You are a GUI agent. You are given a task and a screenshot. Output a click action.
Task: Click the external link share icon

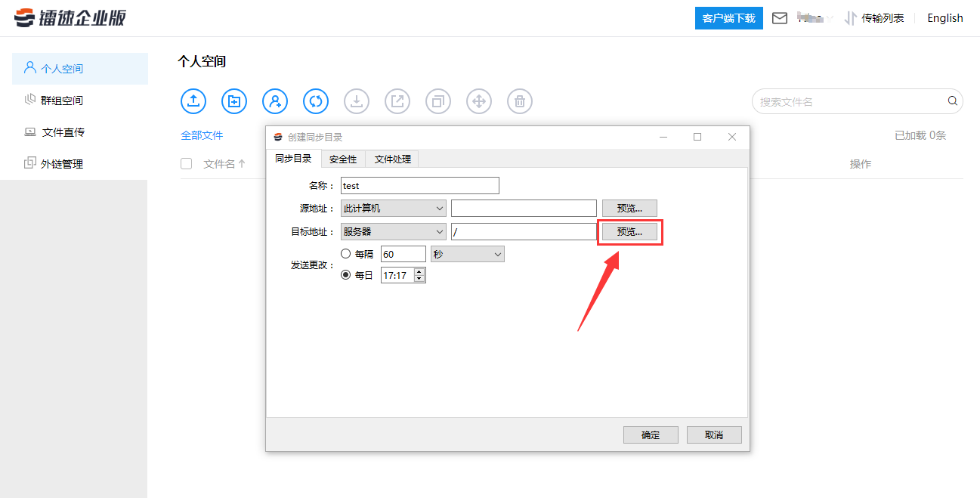pyautogui.click(x=397, y=101)
